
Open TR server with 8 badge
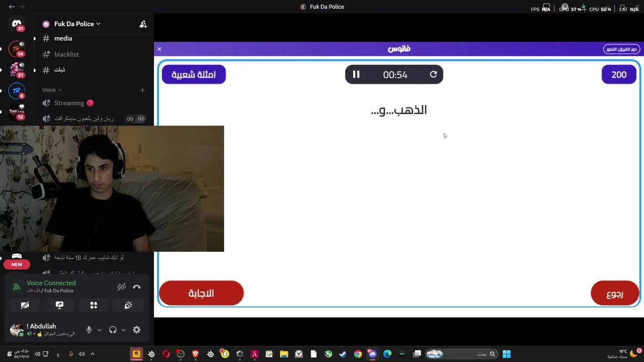(17, 90)
